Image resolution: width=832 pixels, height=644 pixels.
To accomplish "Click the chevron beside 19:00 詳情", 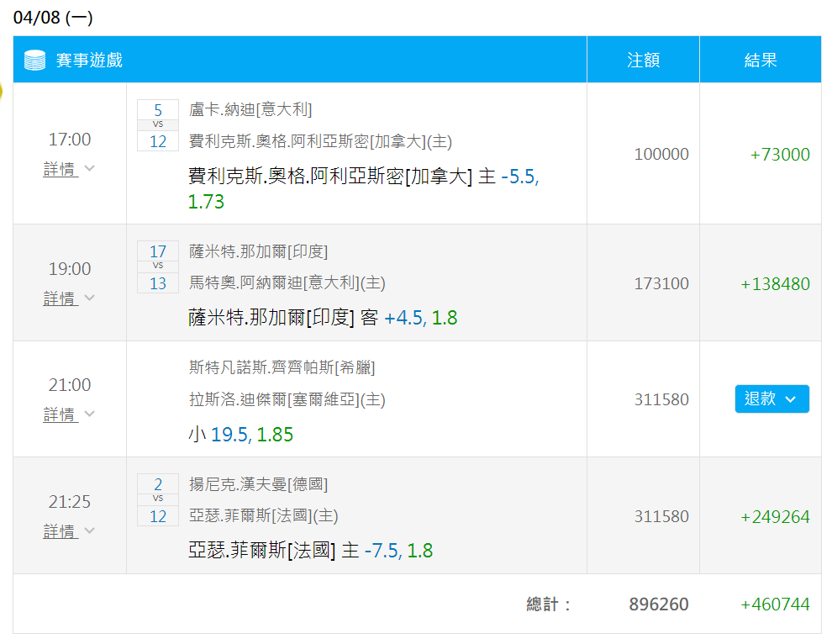I will [90, 298].
